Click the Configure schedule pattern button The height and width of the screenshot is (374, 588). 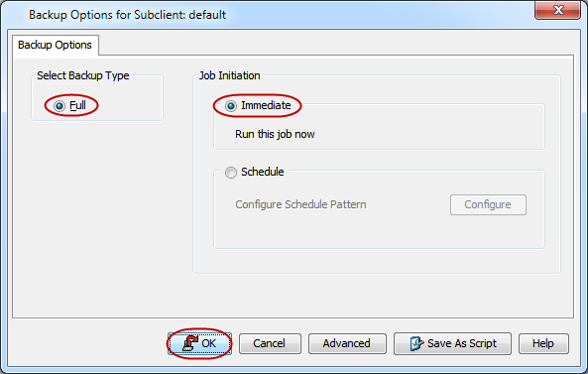click(x=488, y=204)
